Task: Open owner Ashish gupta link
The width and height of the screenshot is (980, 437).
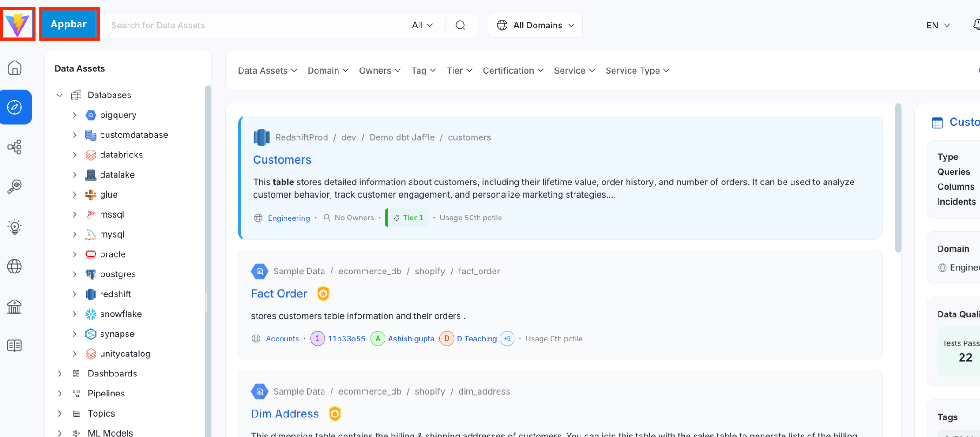Action: pos(411,339)
